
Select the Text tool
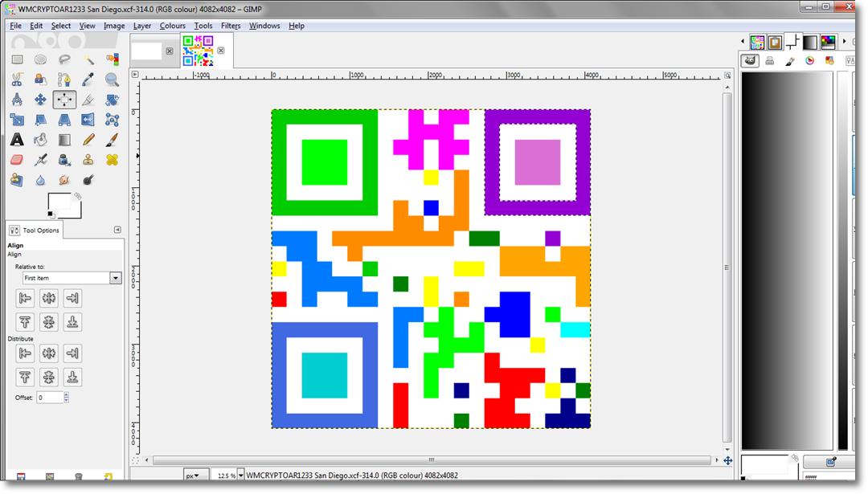(17, 140)
